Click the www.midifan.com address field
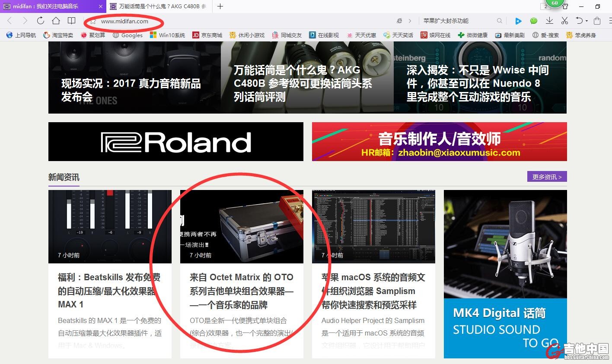This screenshot has height=364, width=612. coord(124,21)
